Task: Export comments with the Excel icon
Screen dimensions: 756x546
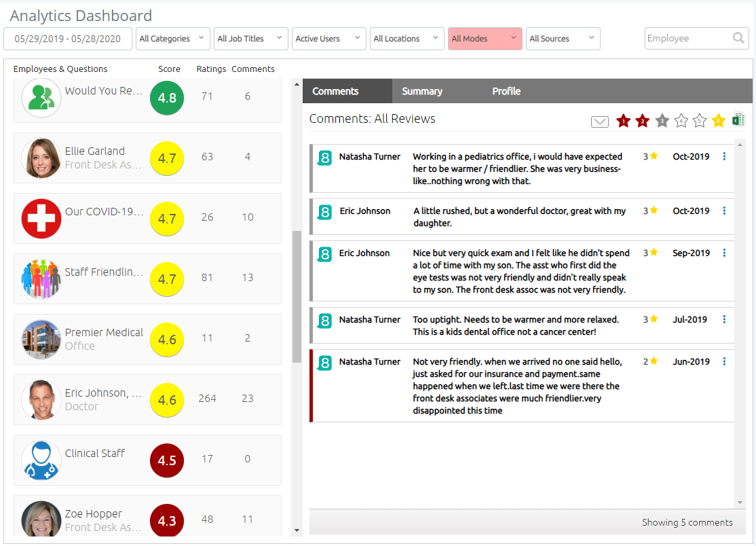Action: (x=738, y=120)
